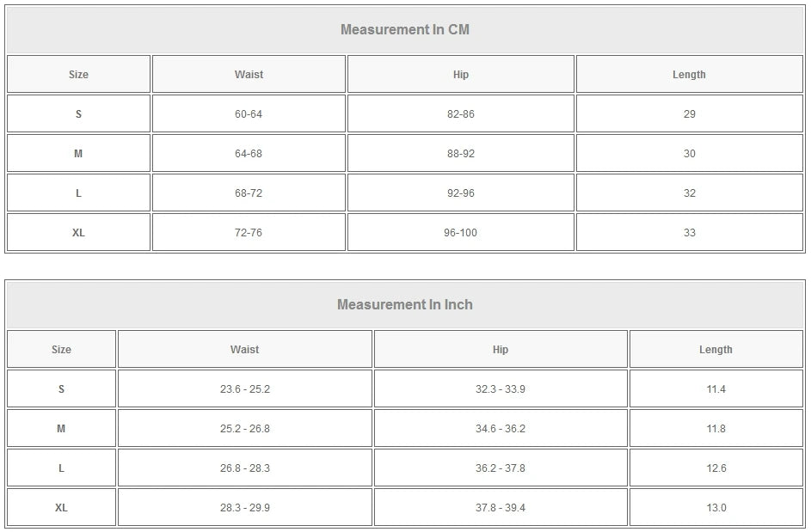Select the Waist header in the CM table

pyautogui.click(x=249, y=75)
